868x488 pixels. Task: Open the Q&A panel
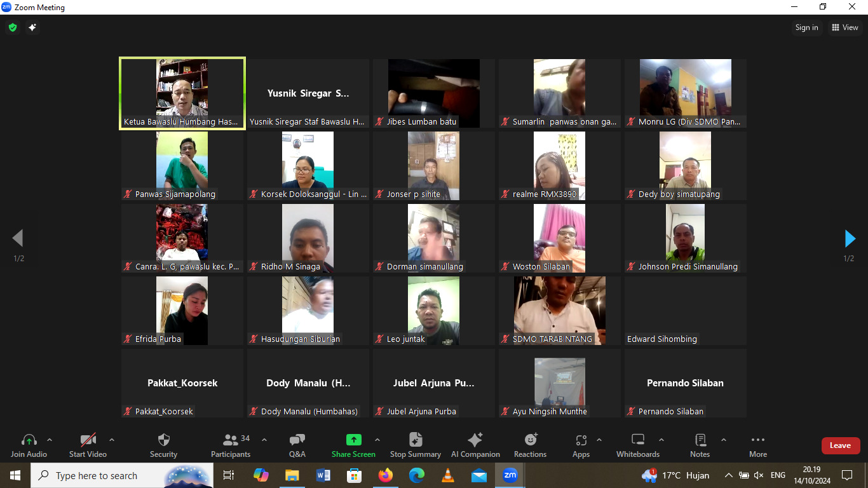pos(297,445)
